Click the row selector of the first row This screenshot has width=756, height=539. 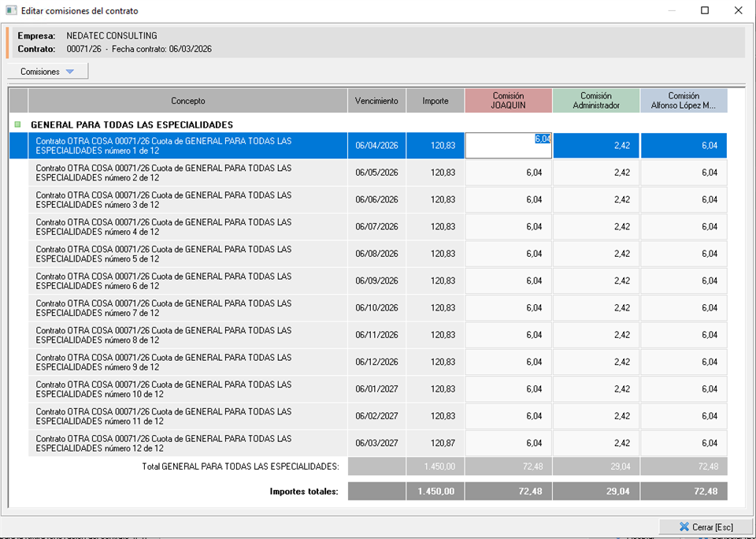coord(18,146)
